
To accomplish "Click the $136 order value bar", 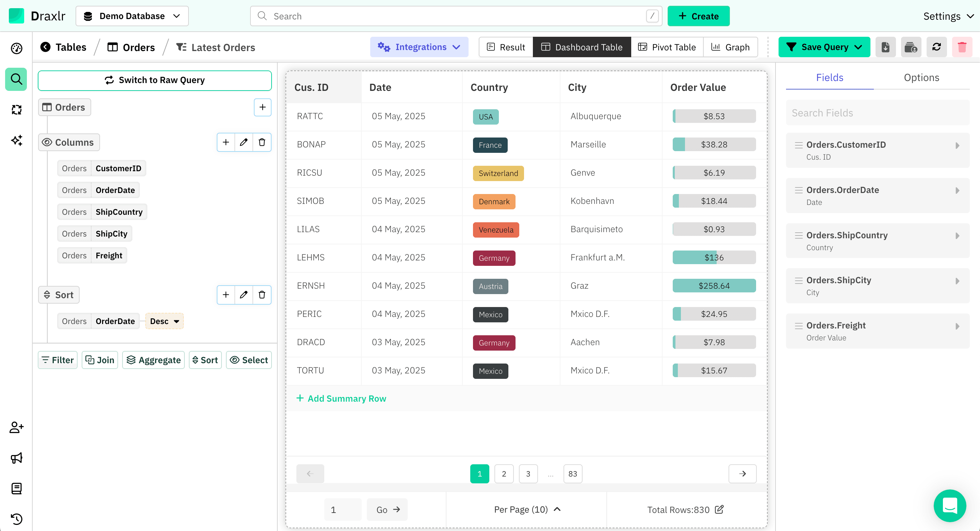I will click(x=714, y=258).
